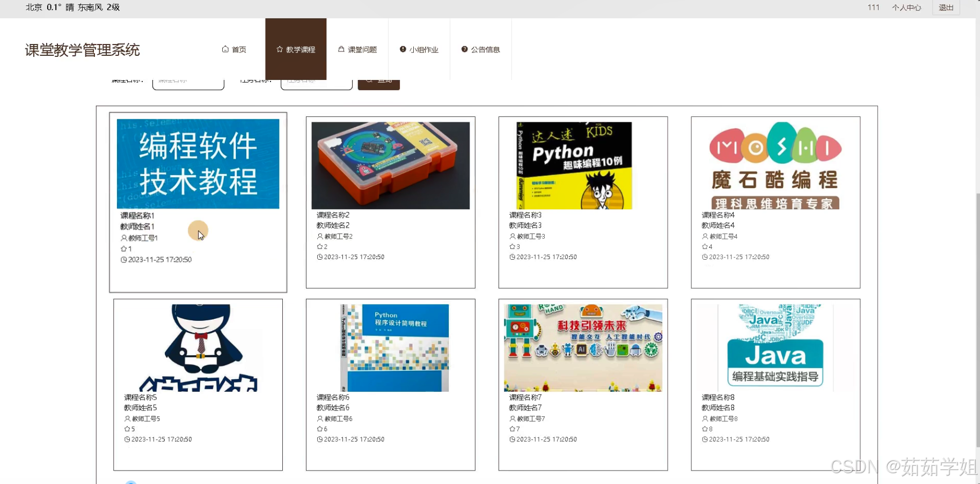
Task: Open the Python 趣味编程10例 book cover
Action: pyautogui.click(x=574, y=165)
